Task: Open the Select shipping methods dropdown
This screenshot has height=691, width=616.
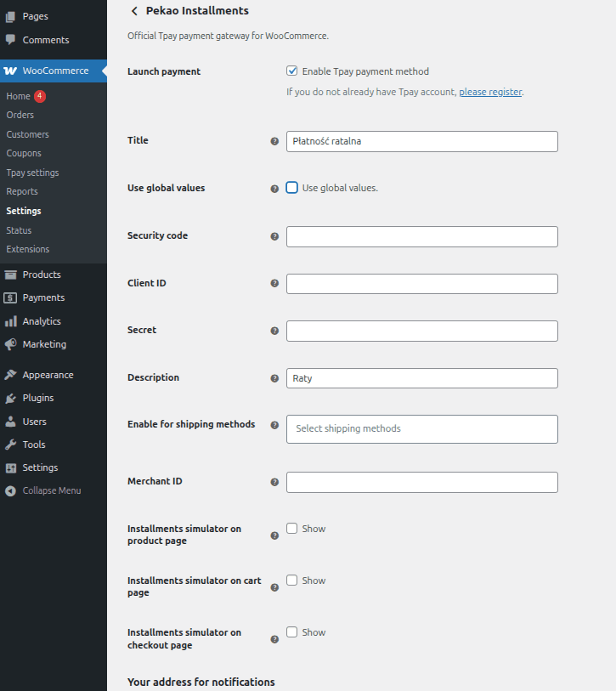Action: click(421, 429)
